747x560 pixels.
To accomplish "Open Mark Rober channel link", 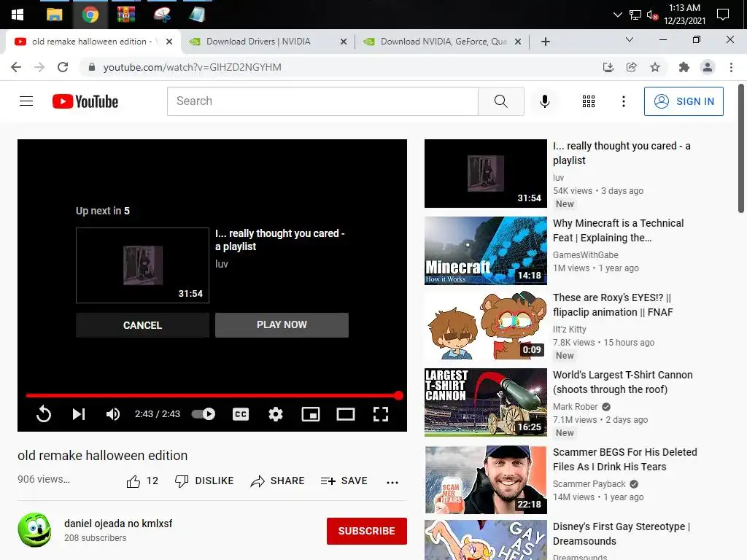I will [x=575, y=407].
